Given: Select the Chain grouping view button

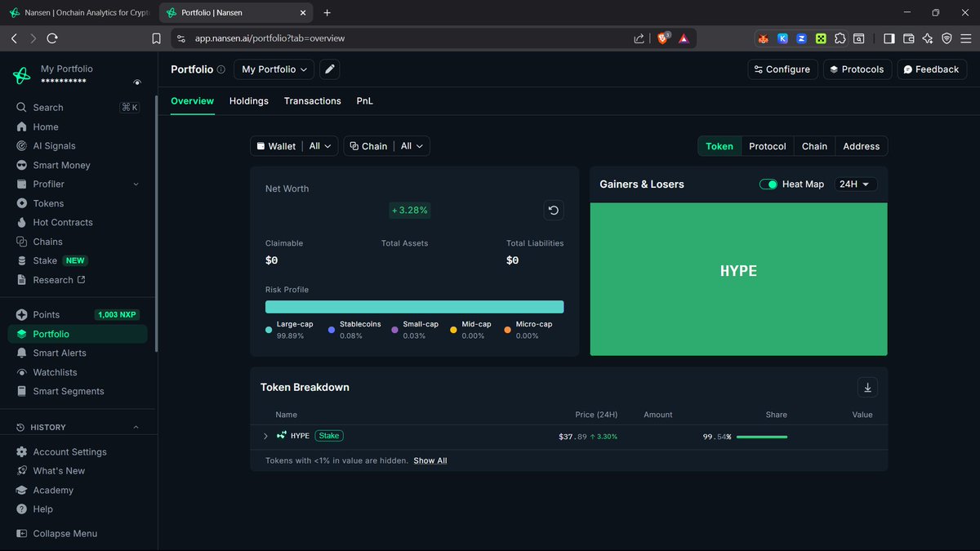Looking at the screenshot, I should coord(814,146).
